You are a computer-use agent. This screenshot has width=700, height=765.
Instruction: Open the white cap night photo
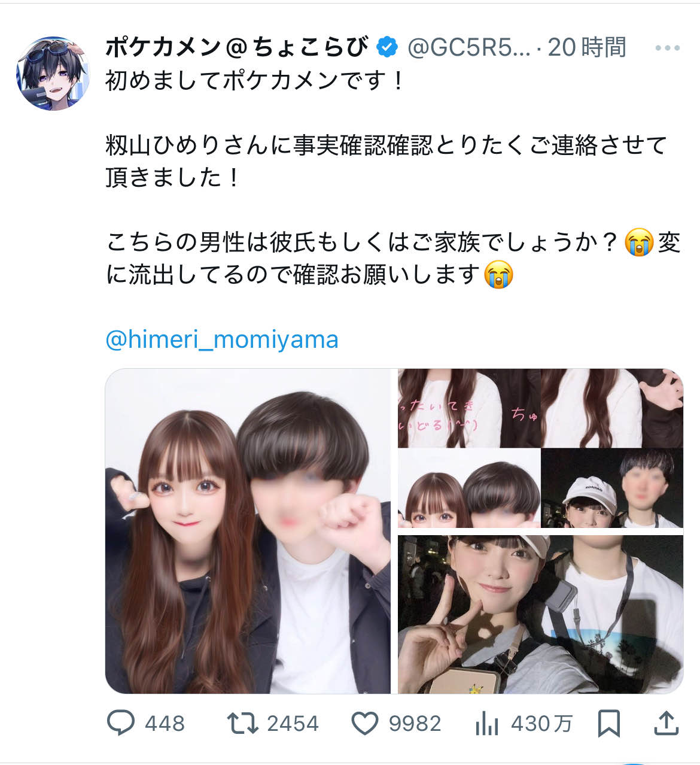click(611, 488)
